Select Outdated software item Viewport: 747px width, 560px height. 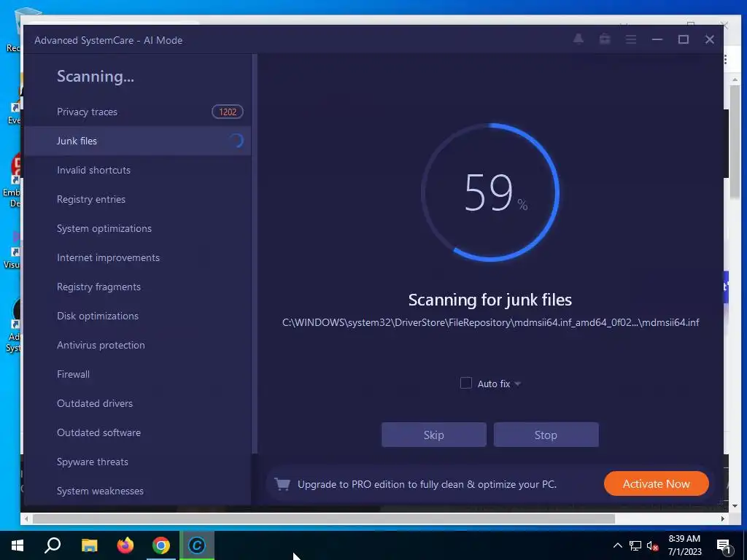pos(137,432)
